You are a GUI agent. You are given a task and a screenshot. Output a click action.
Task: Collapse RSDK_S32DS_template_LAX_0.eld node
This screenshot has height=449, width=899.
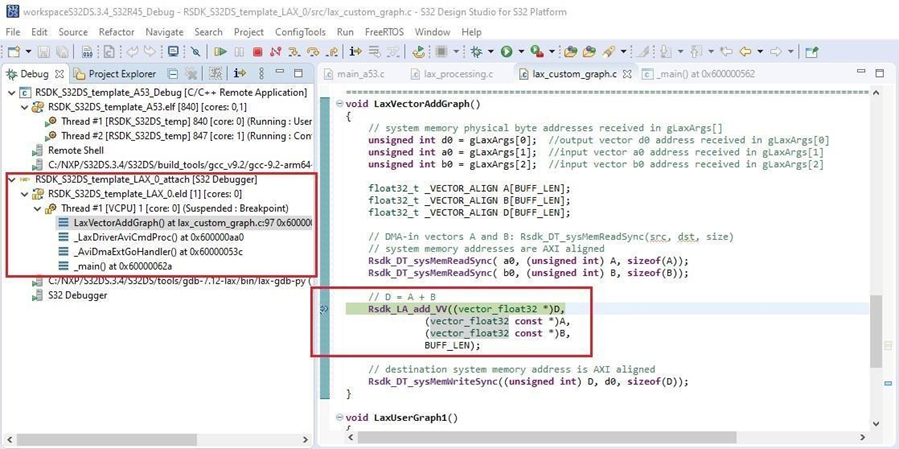point(24,194)
